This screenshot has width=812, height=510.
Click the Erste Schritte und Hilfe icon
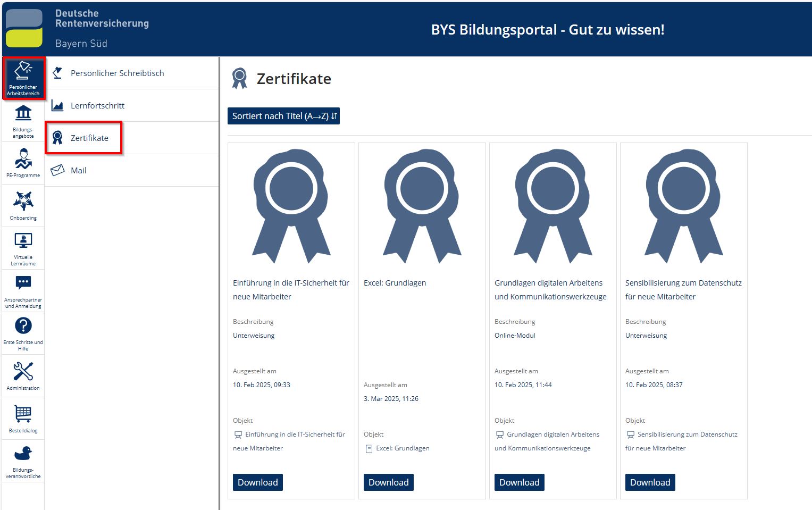pyautogui.click(x=23, y=333)
